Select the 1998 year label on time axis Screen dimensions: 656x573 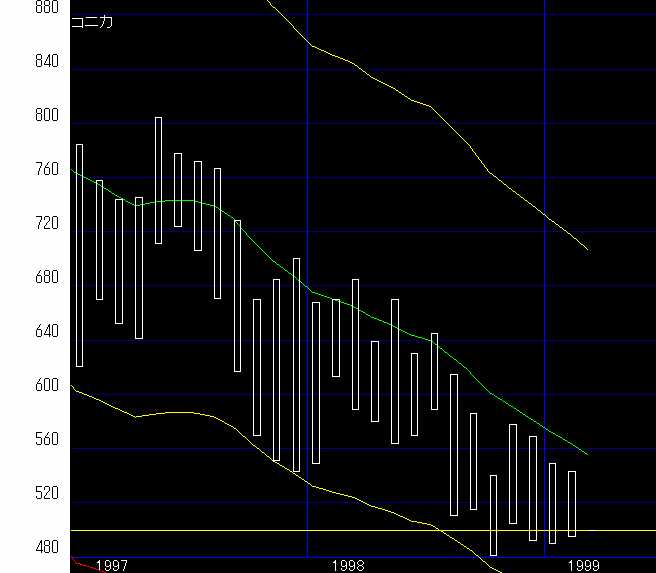(x=348, y=565)
